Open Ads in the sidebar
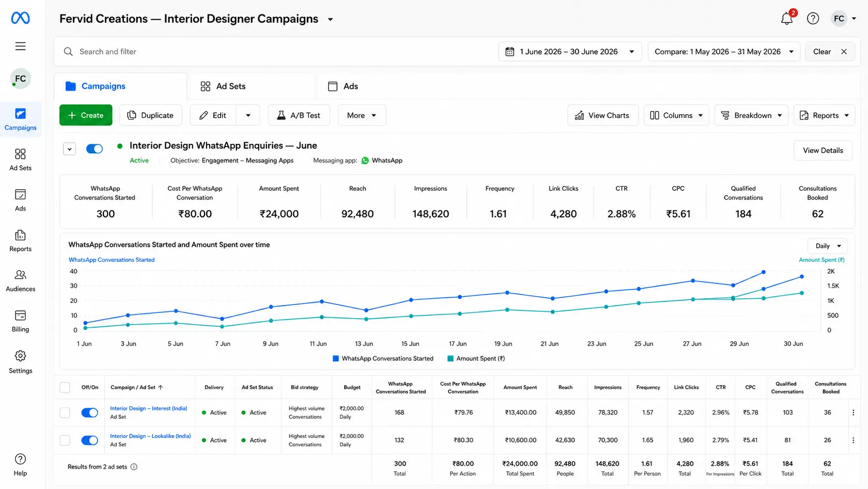868x489 pixels. click(x=20, y=200)
